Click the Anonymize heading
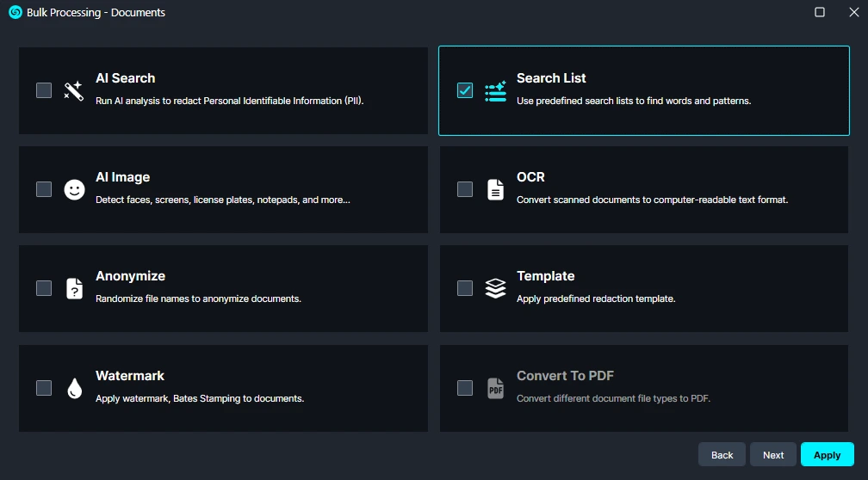Viewport: 868px width, 480px height. (130, 276)
